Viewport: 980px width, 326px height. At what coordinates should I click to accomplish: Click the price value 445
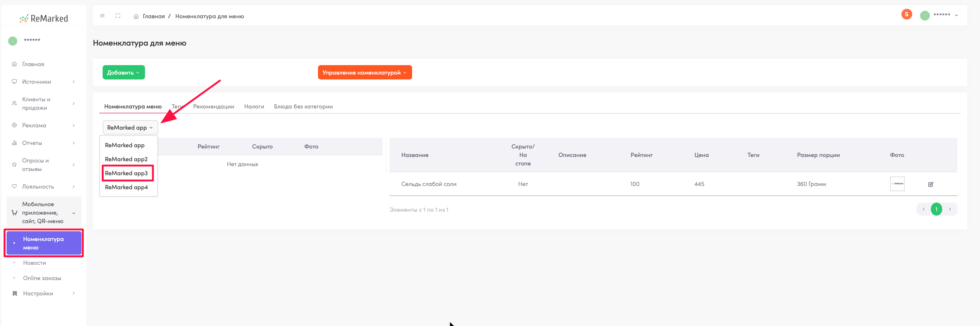pyautogui.click(x=699, y=184)
